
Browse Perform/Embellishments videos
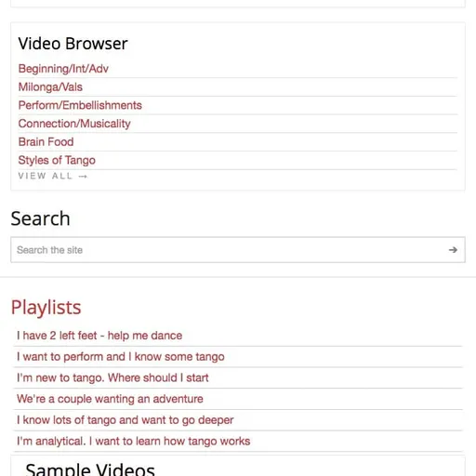[80, 105]
